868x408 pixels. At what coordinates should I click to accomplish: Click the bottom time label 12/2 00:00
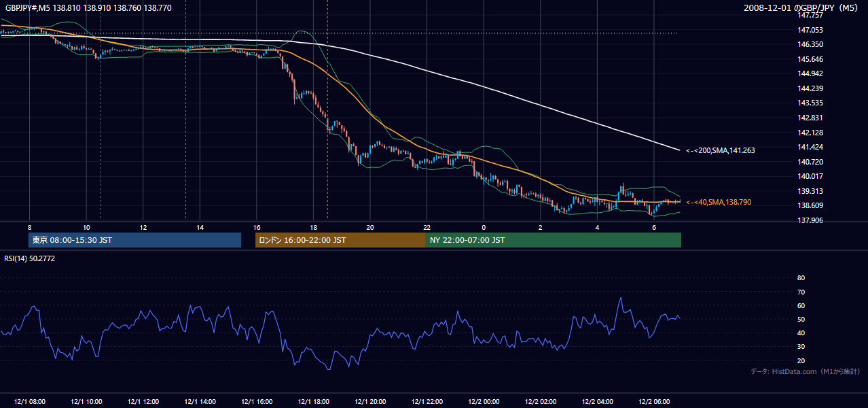click(484, 402)
